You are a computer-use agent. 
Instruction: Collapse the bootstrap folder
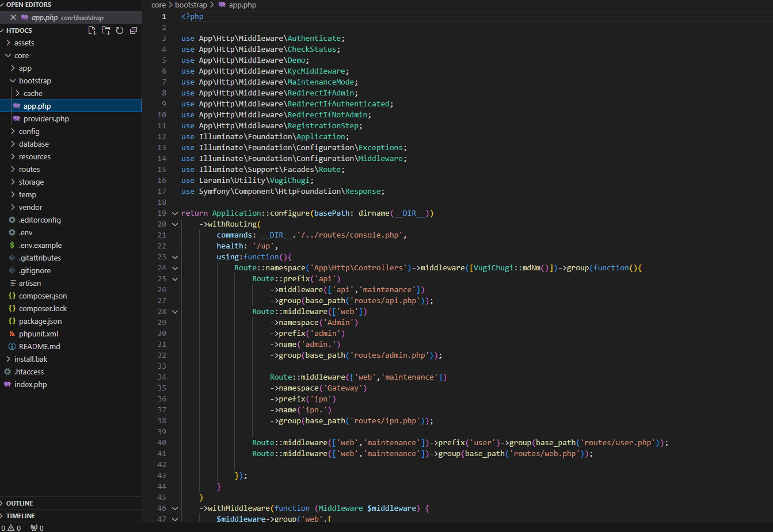[13, 81]
